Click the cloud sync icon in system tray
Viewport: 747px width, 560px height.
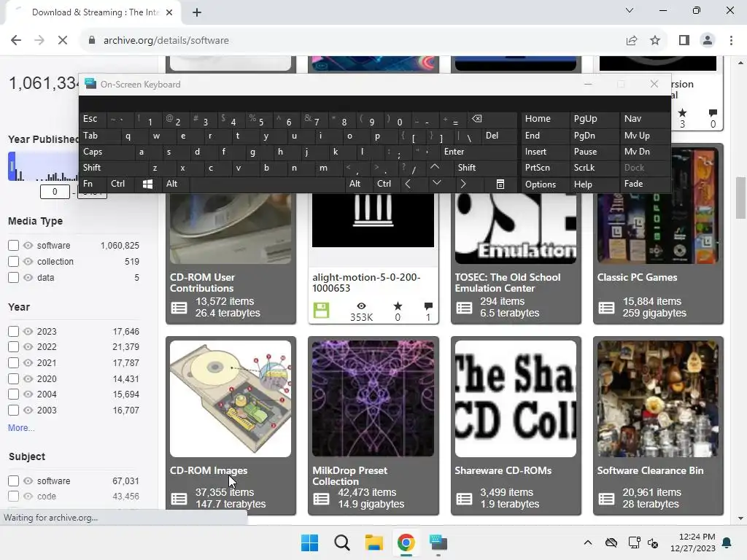click(611, 542)
